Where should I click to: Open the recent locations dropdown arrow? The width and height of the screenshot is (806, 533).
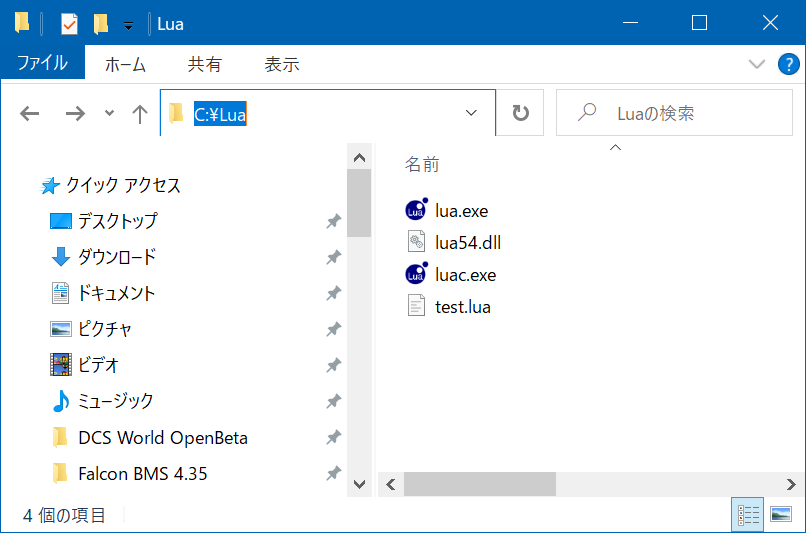click(x=109, y=113)
